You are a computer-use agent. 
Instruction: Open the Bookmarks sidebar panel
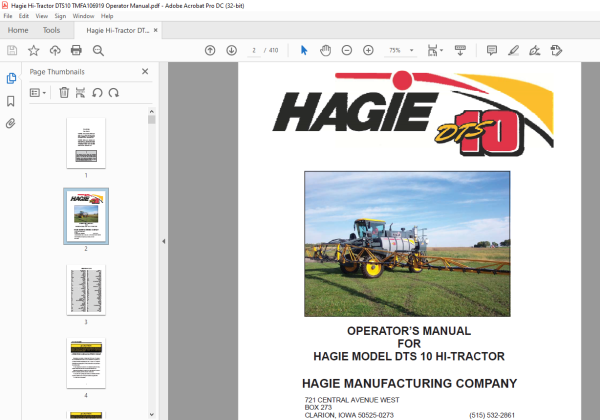[11, 101]
